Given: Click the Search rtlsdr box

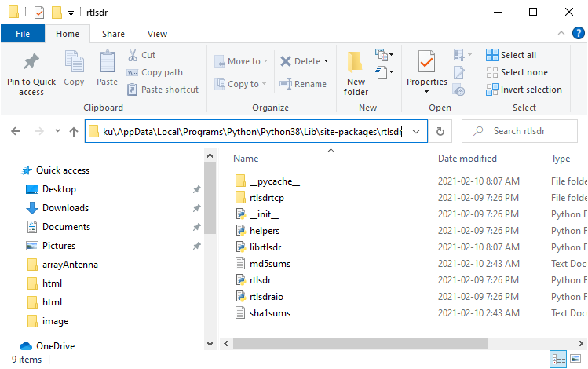Looking at the screenshot, I should pyautogui.click(x=520, y=131).
